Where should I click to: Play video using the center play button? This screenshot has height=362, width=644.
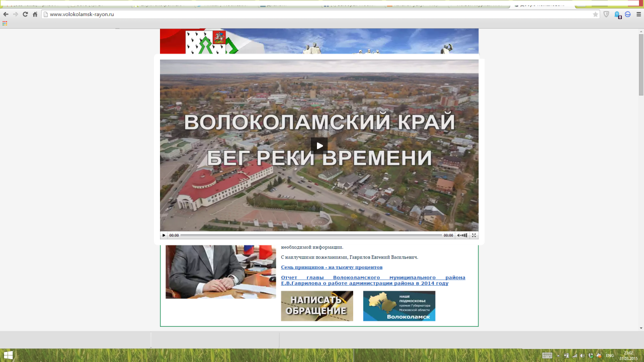(x=319, y=146)
